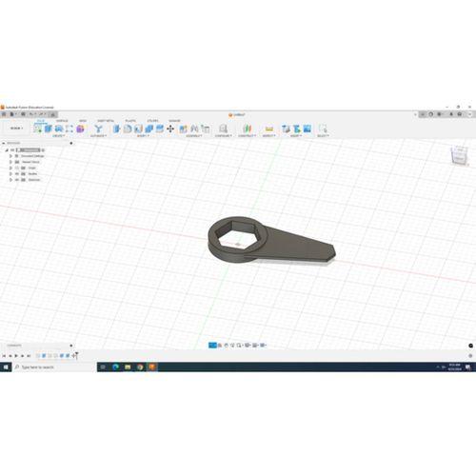This screenshot has width=476, height=476.
Task: Select the Construct plane tool icon
Action: pyautogui.click(x=247, y=129)
